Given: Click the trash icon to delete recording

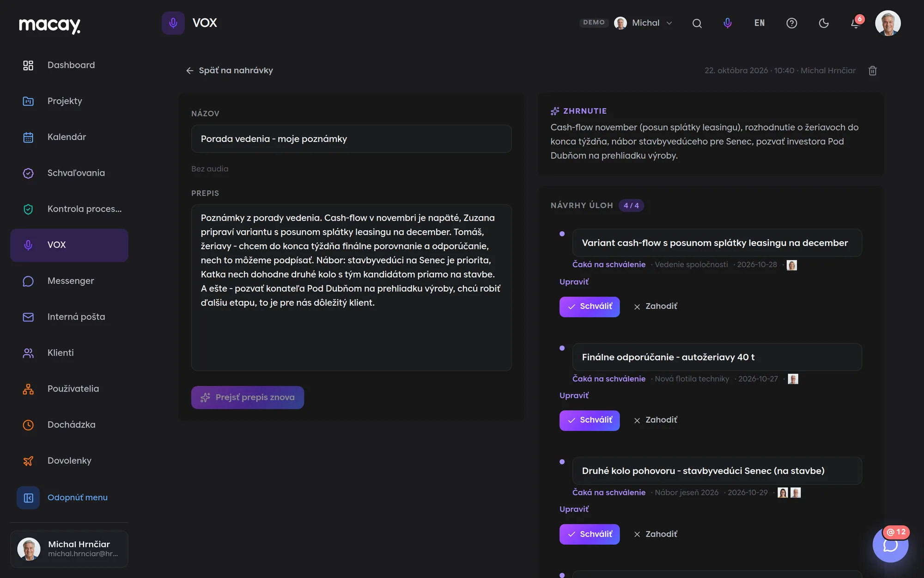Looking at the screenshot, I should click(x=872, y=71).
